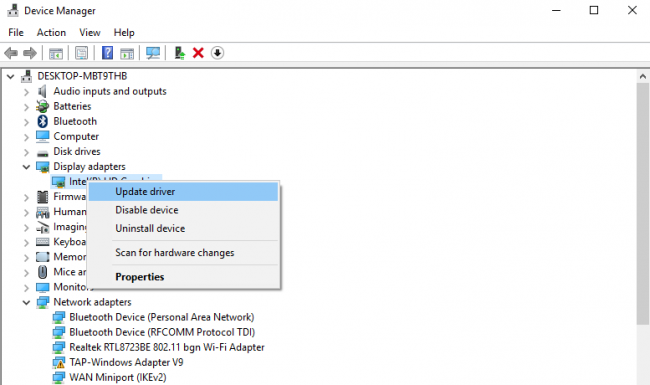Screen dimensions: 650x385
Task: Choose Disable device from context menu
Action: [x=184, y=210]
